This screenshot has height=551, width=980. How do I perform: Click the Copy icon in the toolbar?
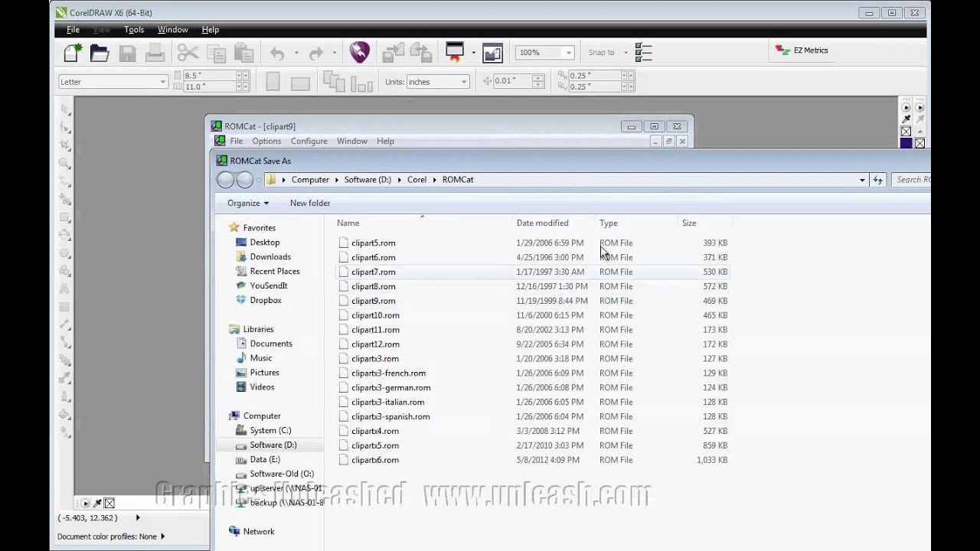[217, 53]
